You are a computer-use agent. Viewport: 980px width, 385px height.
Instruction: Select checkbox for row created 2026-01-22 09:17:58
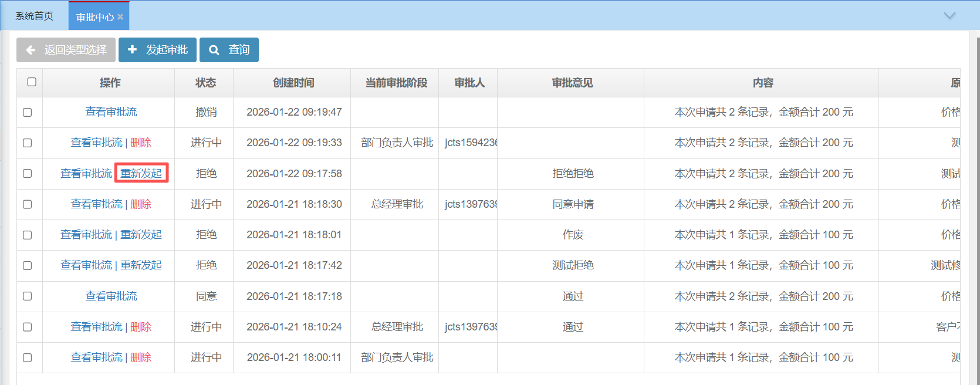[28, 174]
